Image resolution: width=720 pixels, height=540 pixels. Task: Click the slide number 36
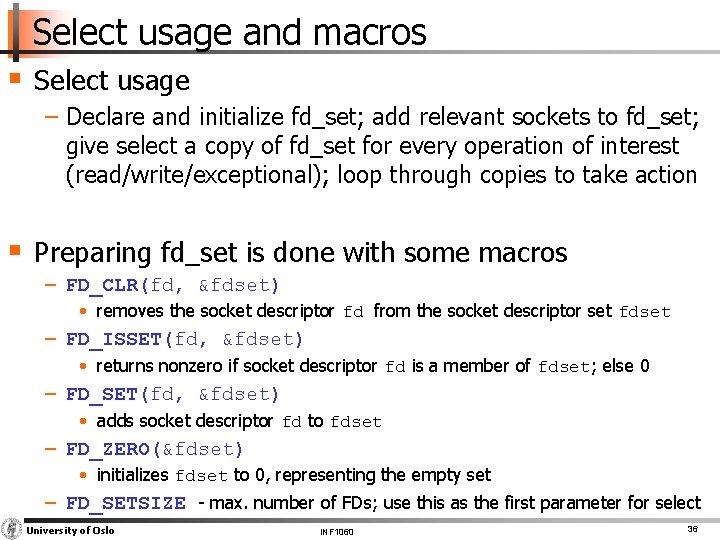tap(691, 528)
